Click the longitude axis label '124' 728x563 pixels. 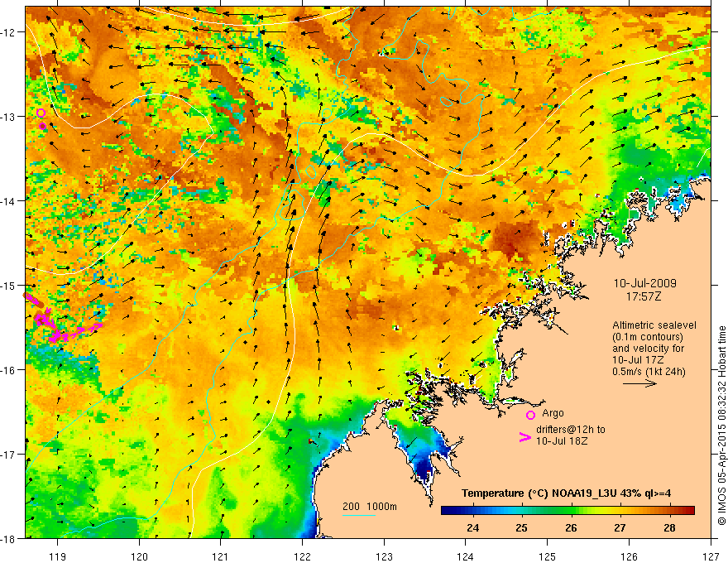pos(466,556)
